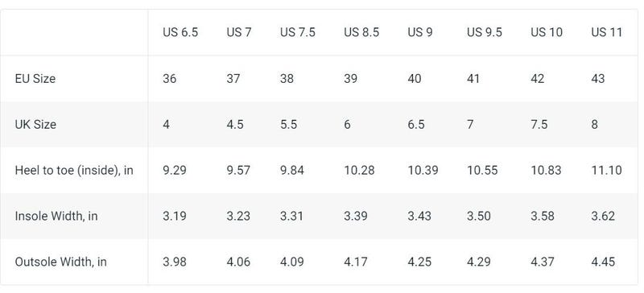Select outsole width value 4.45
The height and width of the screenshot is (293, 644).
point(603,262)
